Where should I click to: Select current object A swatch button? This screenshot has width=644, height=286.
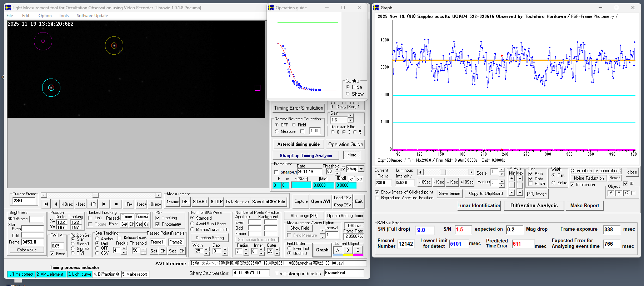coord(338,250)
